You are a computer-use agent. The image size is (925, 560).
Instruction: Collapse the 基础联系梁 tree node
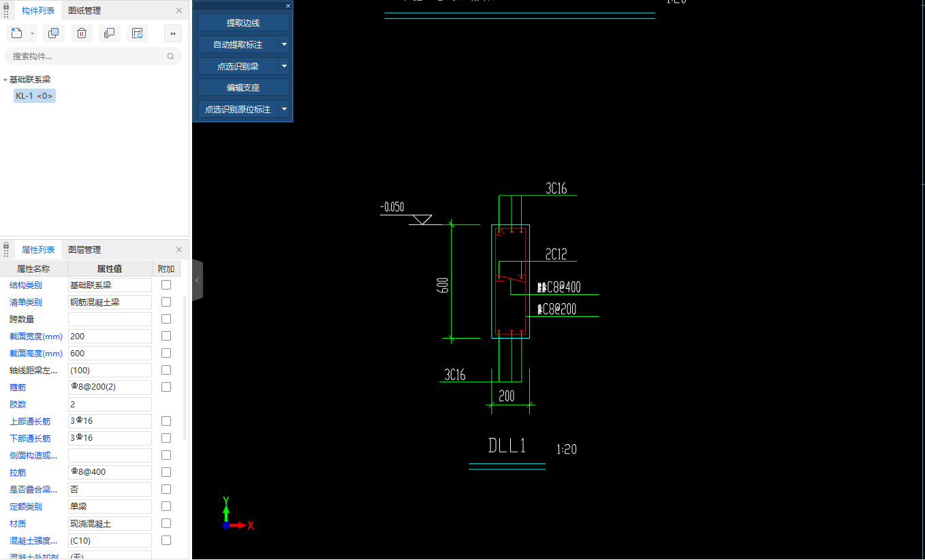5,80
